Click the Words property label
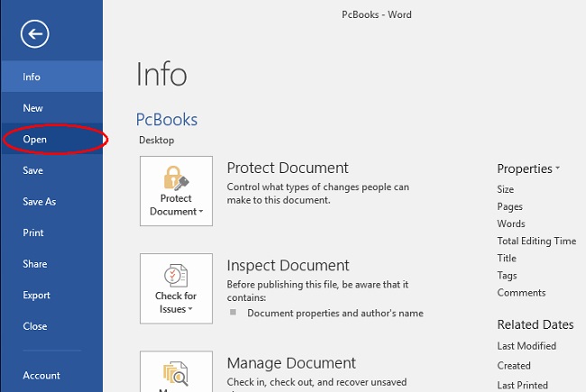 point(511,223)
